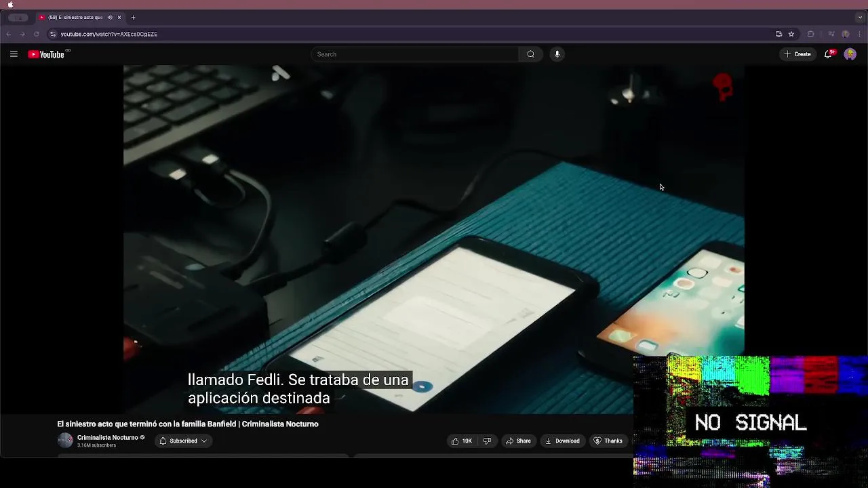Download the video
Viewport: 868px width, 488px height.
tap(562, 441)
